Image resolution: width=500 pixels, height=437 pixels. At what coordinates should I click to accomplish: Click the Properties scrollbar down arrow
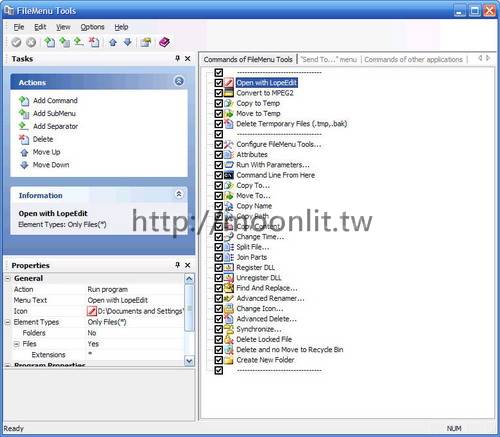pyautogui.click(x=189, y=361)
